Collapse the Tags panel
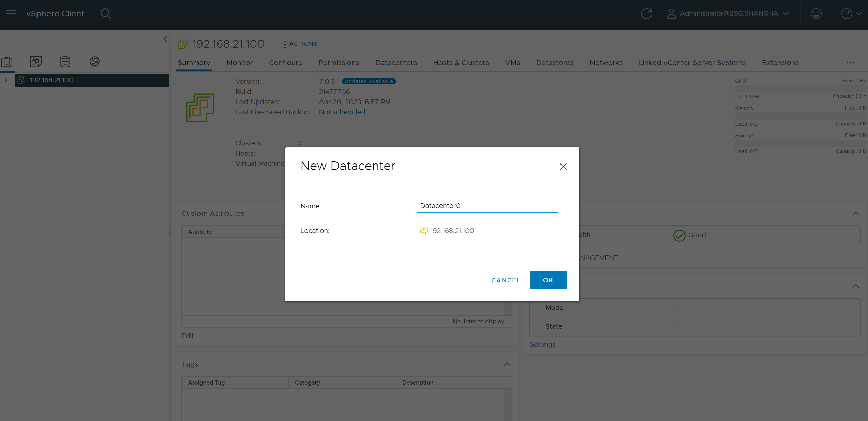This screenshot has width=868, height=421. 507,364
